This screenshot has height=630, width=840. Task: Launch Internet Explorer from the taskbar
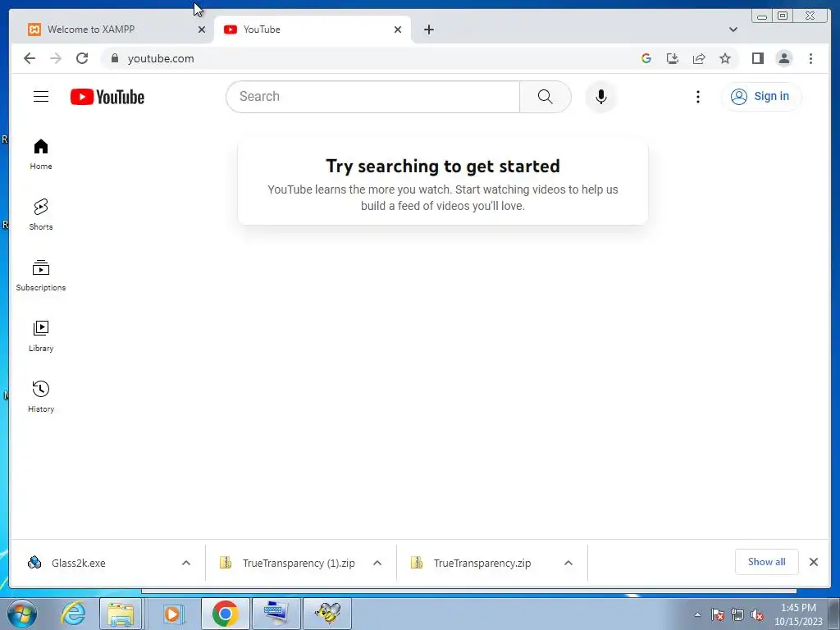tap(73, 614)
